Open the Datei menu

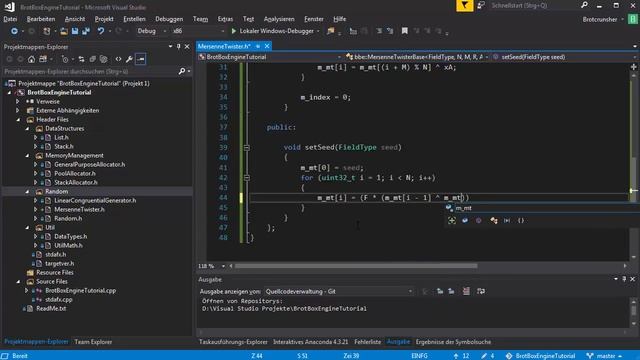(x=10, y=19)
